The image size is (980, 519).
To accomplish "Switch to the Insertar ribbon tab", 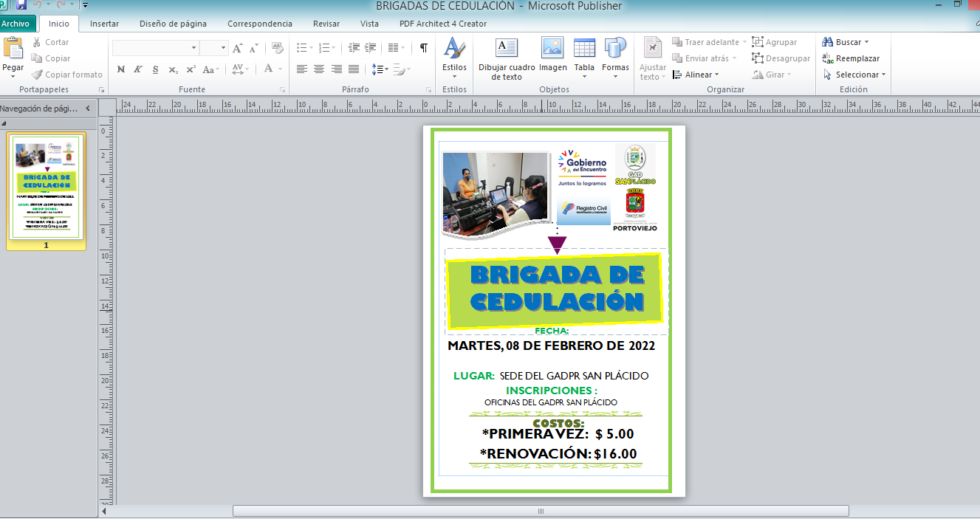I will tap(104, 24).
